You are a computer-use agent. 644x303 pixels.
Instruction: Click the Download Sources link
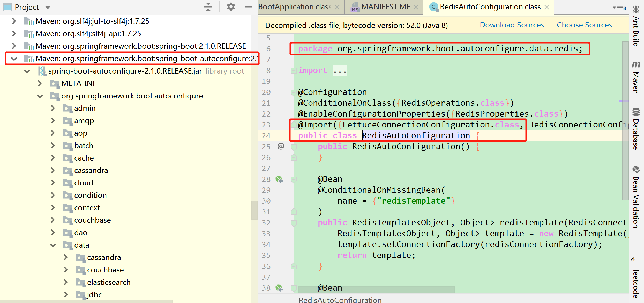(x=512, y=25)
